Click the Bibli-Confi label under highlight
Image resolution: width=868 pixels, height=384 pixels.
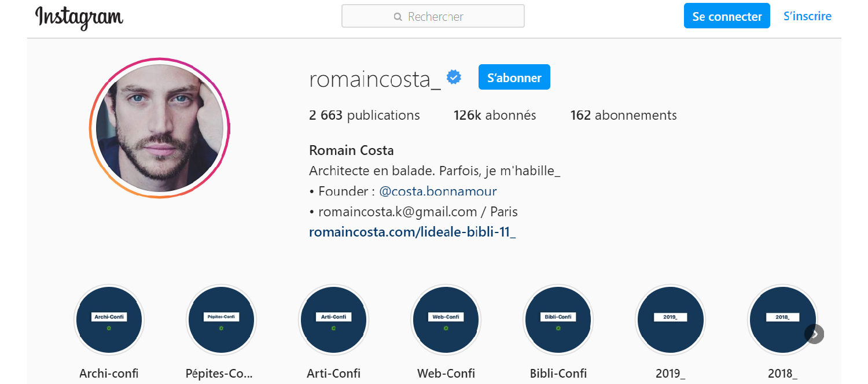point(558,374)
